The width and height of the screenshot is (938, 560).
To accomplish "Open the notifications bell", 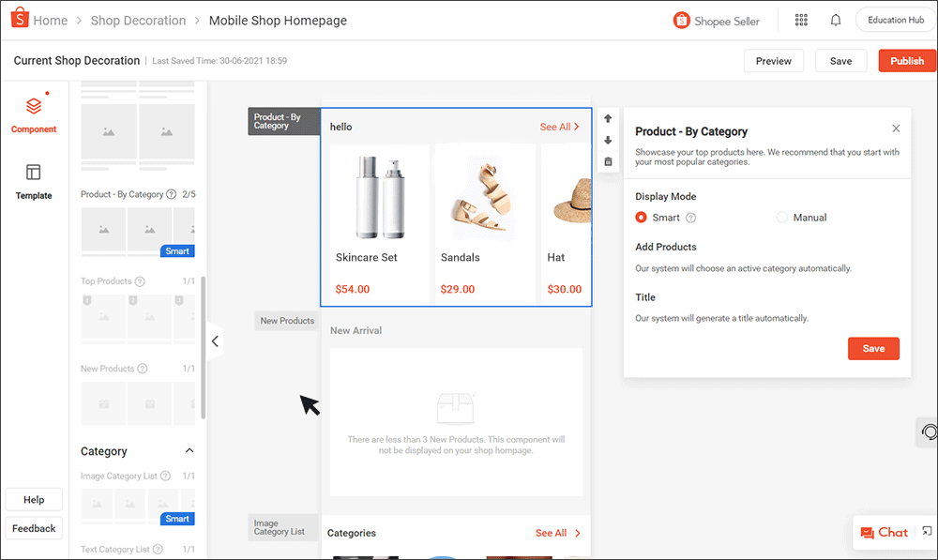I will coord(835,20).
